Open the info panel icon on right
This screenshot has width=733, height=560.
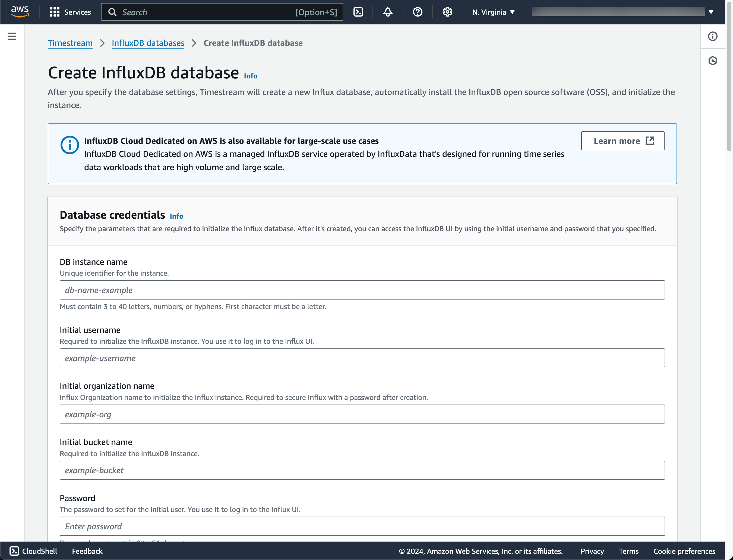(x=712, y=36)
